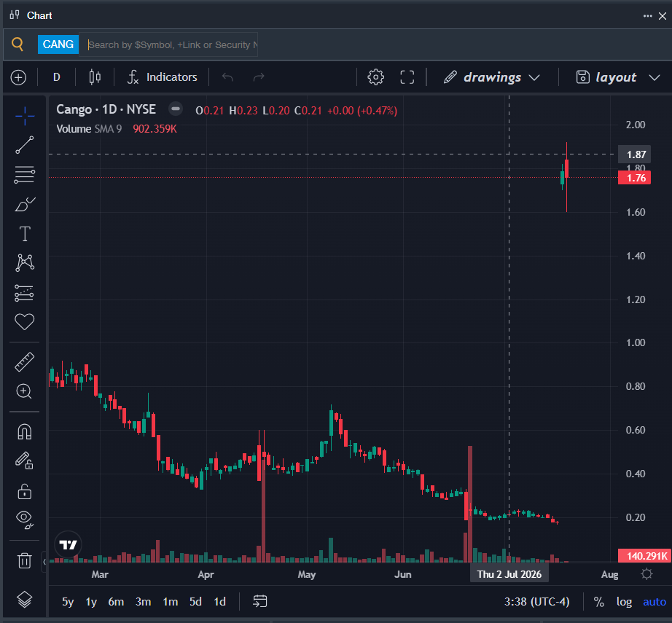
Task: Select the 5d time range
Action: point(195,602)
